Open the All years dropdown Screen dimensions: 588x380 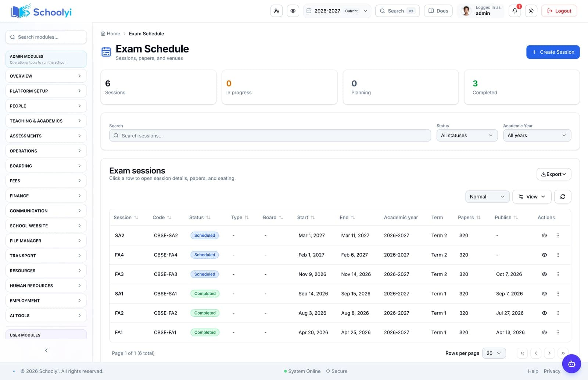pyautogui.click(x=537, y=136)
